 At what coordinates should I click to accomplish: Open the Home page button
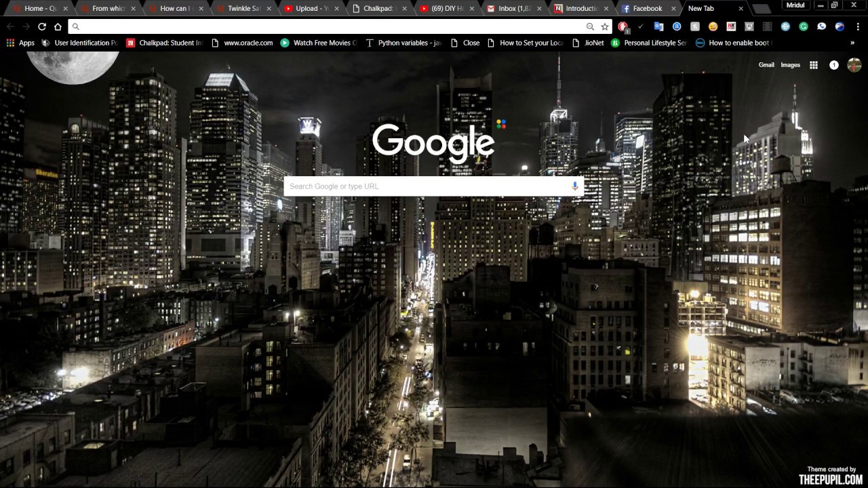[58, 26]
